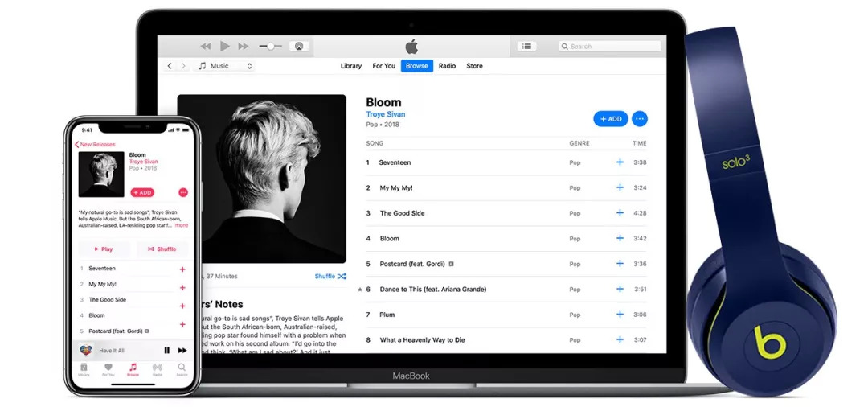Open the Music media picker dropdown
Screen dimensions: 868x407
pos(225,66)
